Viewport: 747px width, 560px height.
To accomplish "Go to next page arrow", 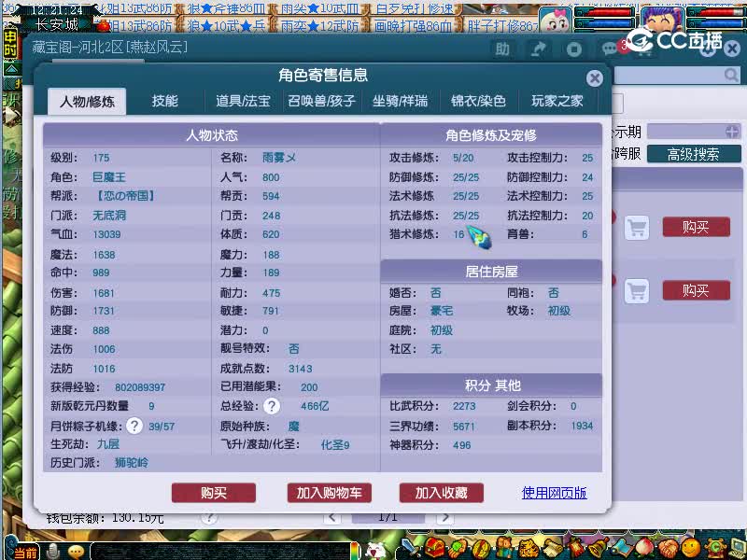I will pos(445,517).
